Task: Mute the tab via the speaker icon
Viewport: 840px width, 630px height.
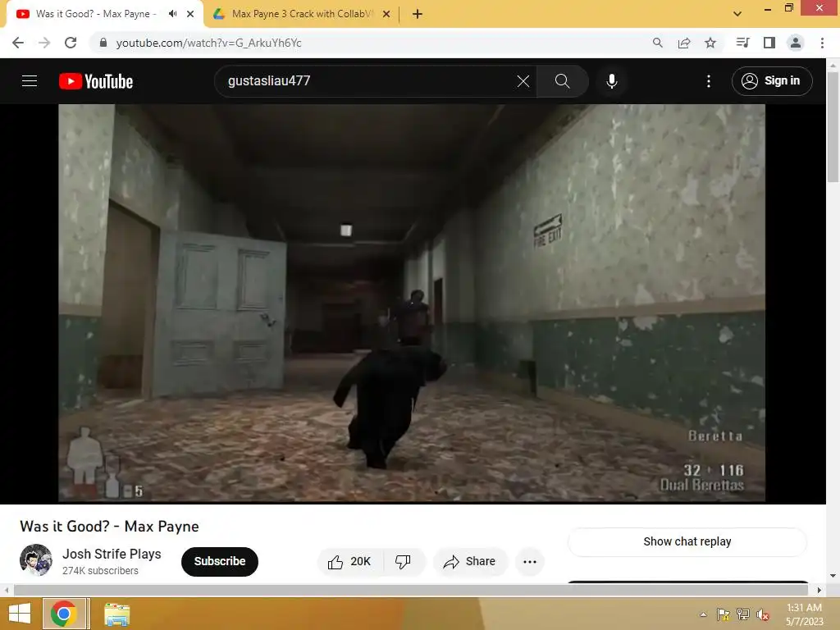Action: click(x=172, y=14)
